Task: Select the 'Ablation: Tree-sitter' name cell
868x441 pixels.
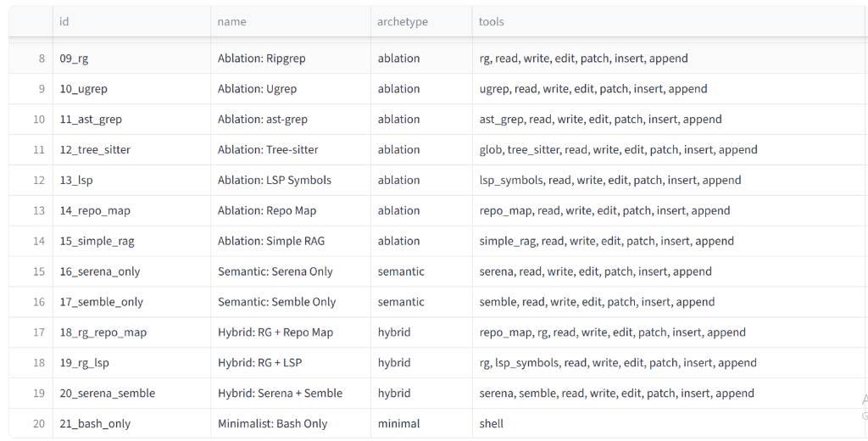Action: coord(291,149)
